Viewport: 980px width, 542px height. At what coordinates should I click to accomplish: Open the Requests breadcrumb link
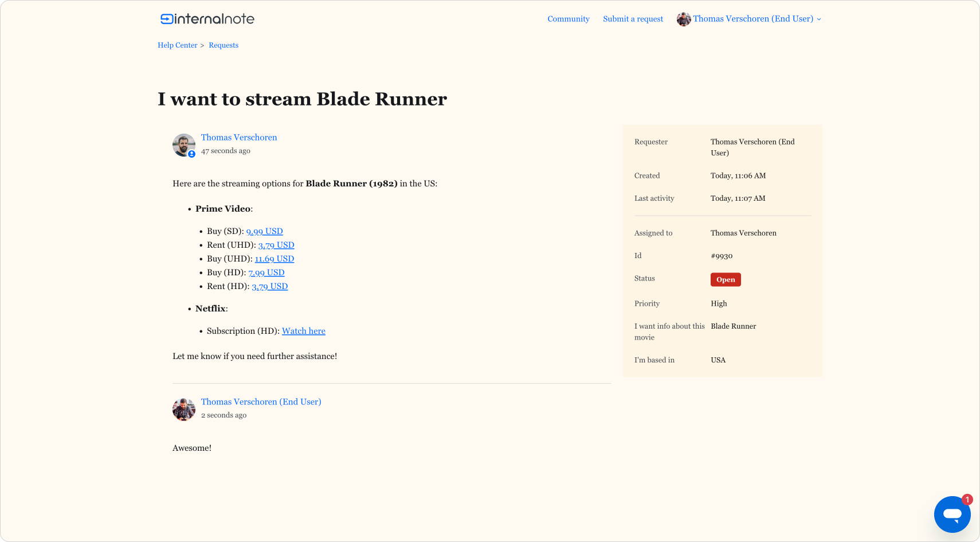(x=224, y=45)
